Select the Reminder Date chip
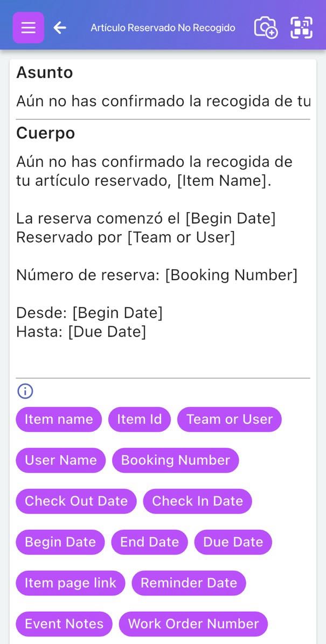This screenshot has height=644, width=326. pos(188,583)
